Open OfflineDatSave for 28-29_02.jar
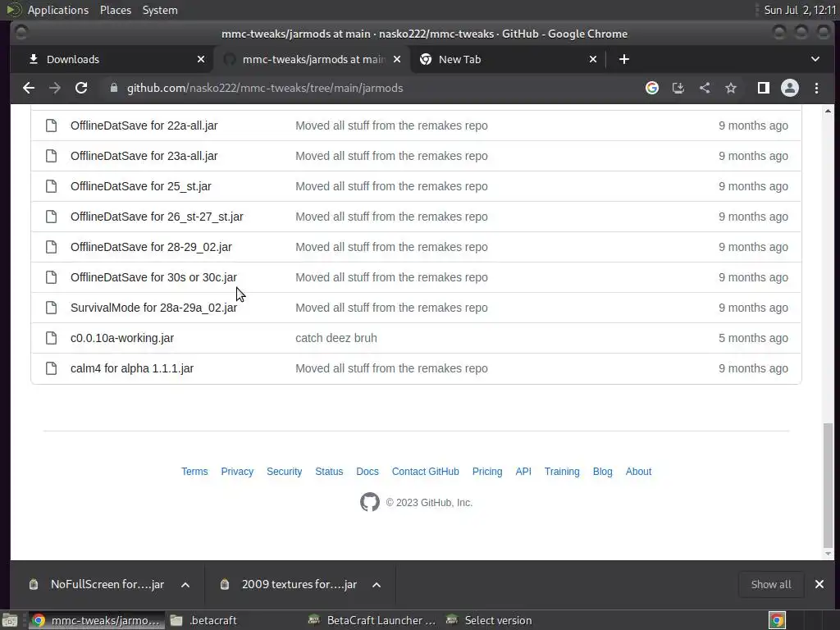Screen dimensions: 840x630 click(151, 247)
